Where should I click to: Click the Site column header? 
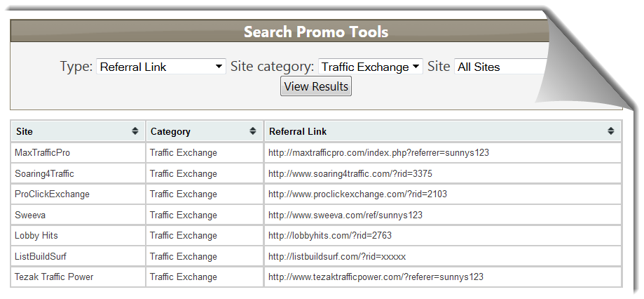(x=78, y=131)
